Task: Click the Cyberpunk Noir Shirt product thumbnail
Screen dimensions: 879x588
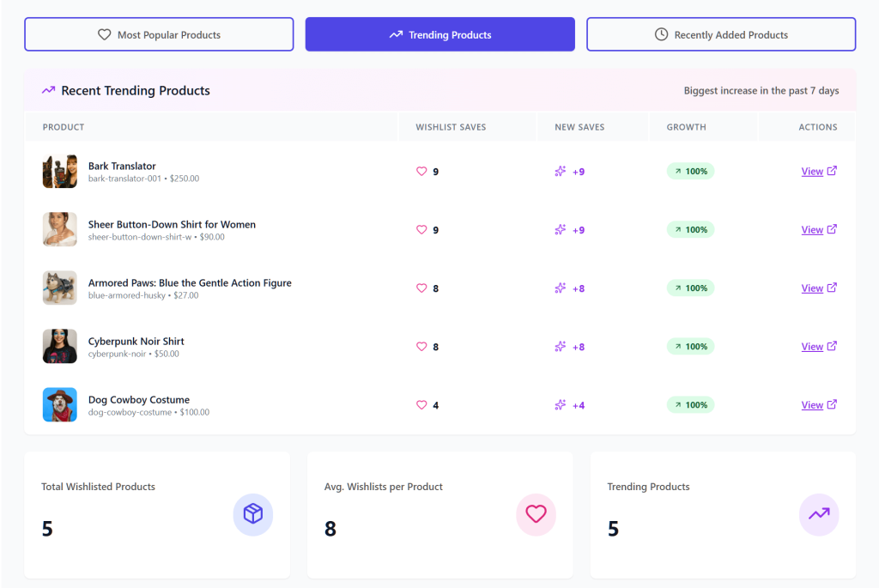Action: 59,346
